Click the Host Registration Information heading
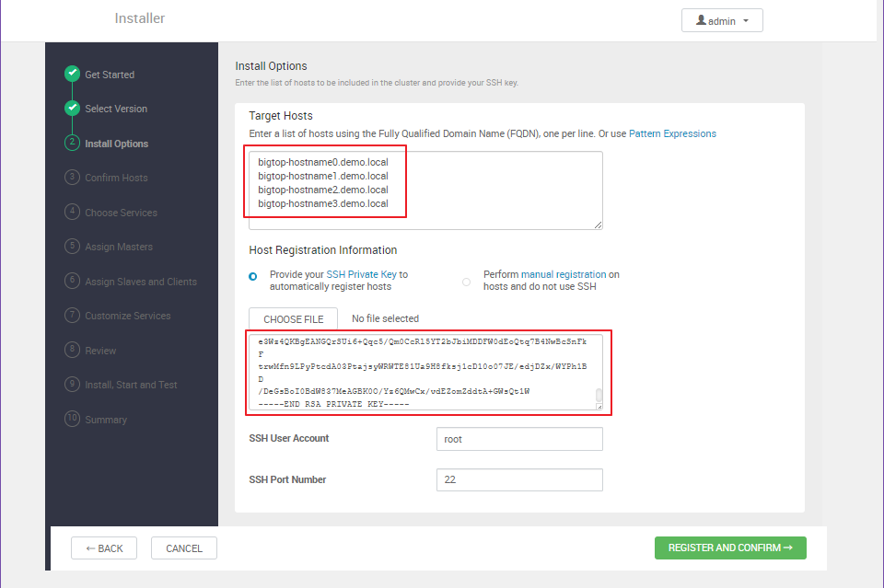This screenshot has height=588, width=884. (x=323, y=250)
